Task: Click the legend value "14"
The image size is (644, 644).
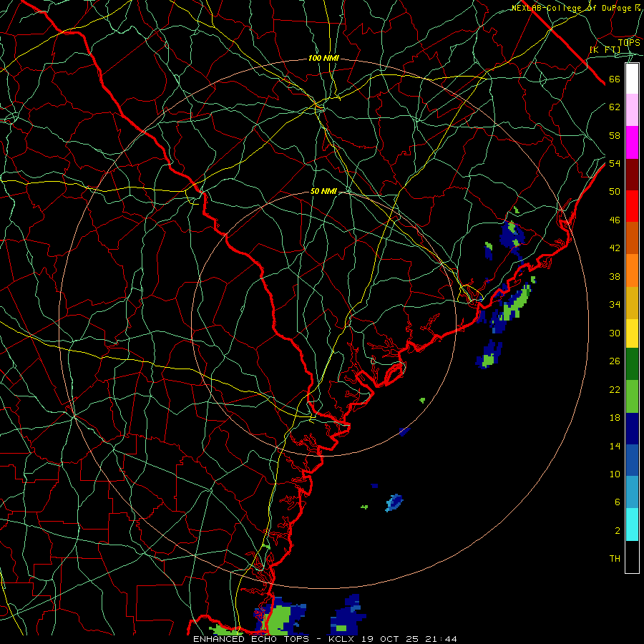Action: [x=615, y=446]
